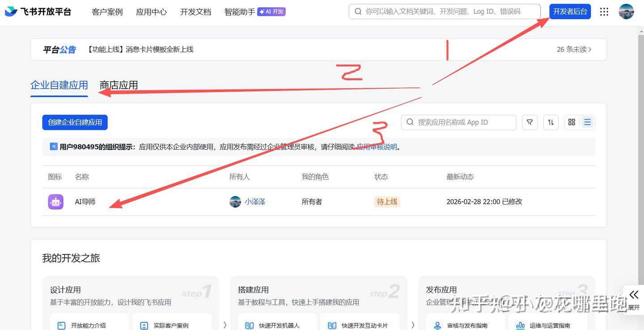
Task: Click the 所有者 role cell
Action: pyautogui.click(x=312, y=202)
